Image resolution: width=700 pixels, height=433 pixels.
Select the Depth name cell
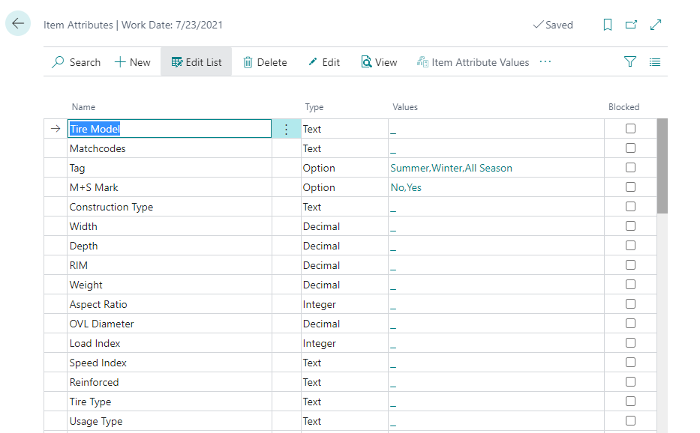click(170, 246)
